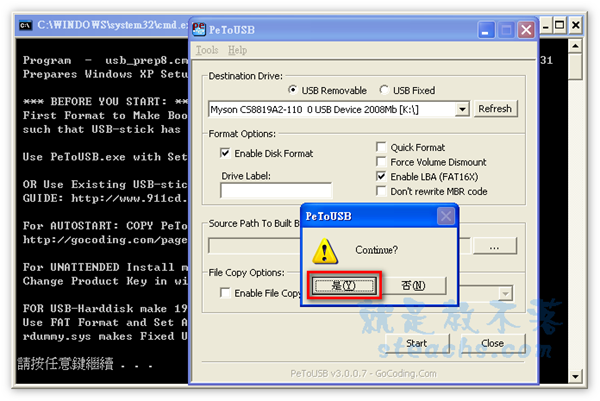Screen dimensions: 600x401
Task: Click the cmd window scrollbar thumb
Action: (575, 67)
